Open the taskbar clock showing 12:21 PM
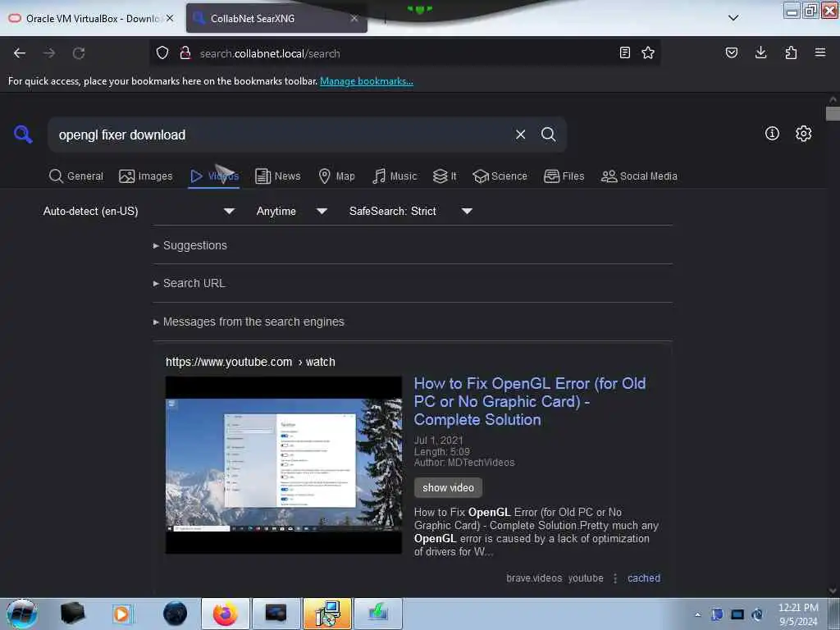 tap(798, 614)
